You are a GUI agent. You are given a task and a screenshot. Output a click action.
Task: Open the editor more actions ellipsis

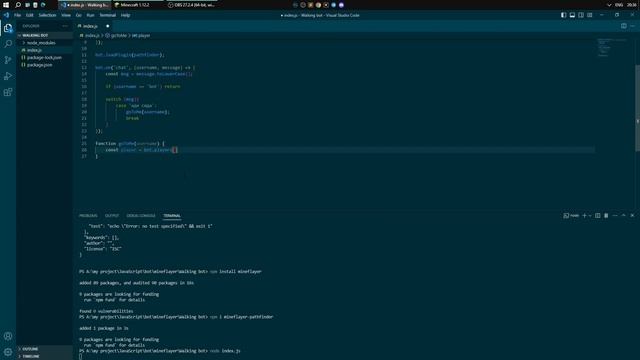(x=632, y=26)
